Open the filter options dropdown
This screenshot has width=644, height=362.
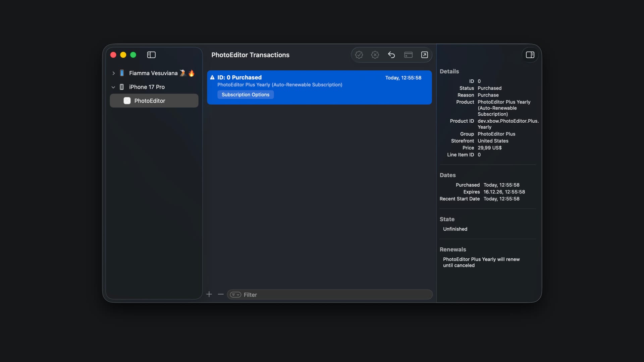[235, 295]
